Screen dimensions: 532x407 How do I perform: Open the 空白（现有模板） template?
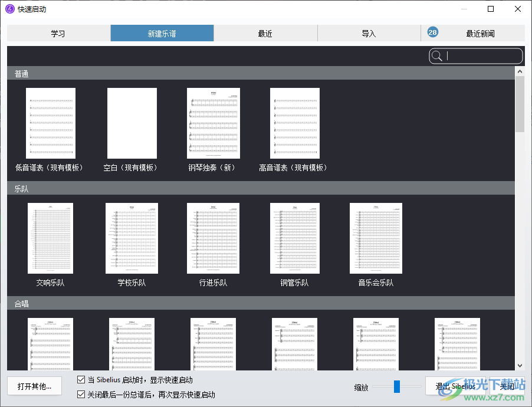132,123
